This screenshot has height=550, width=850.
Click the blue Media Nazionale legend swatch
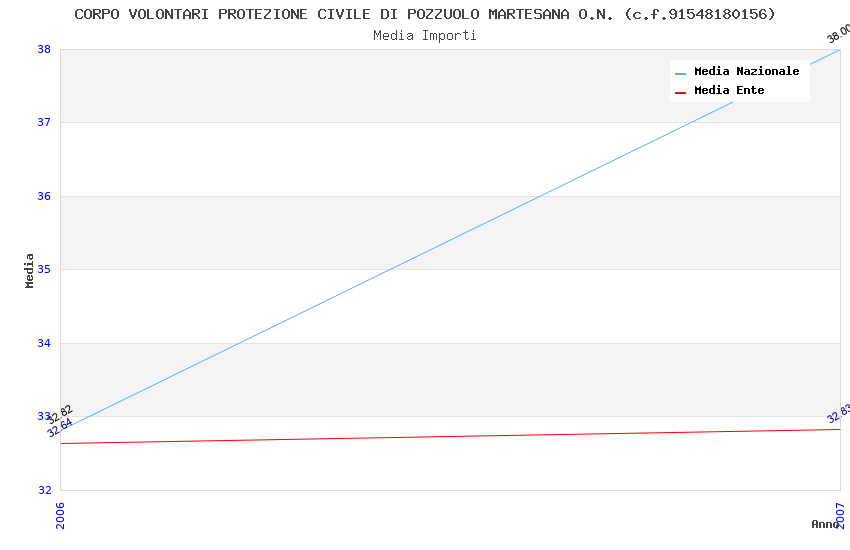(680, 74)
